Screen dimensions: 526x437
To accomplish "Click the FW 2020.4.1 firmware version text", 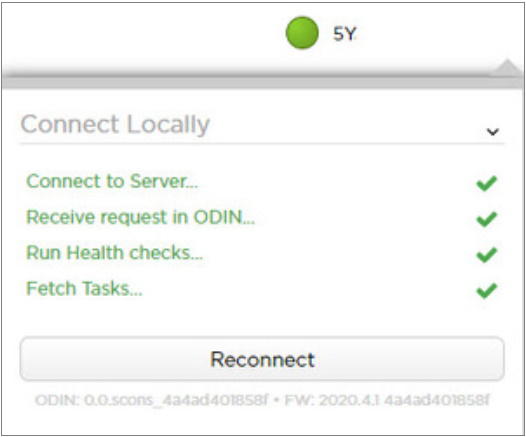I will pos(387,400).
